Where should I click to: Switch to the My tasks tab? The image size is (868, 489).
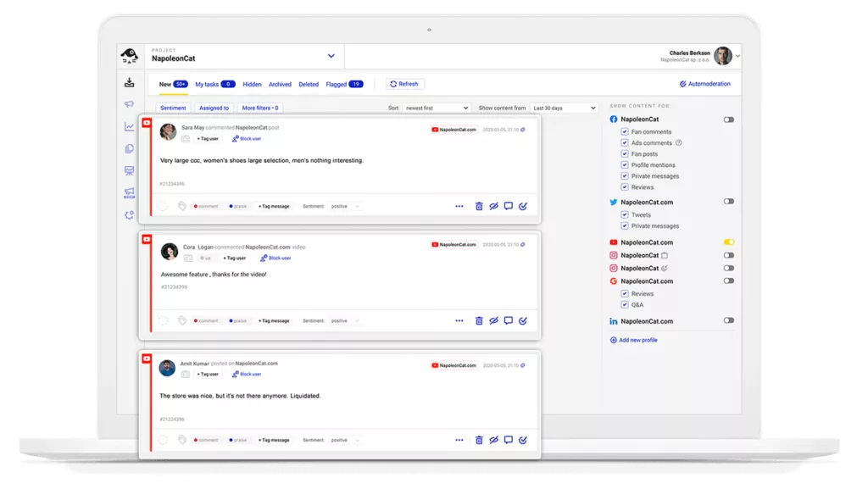click(x=214, y=85)
